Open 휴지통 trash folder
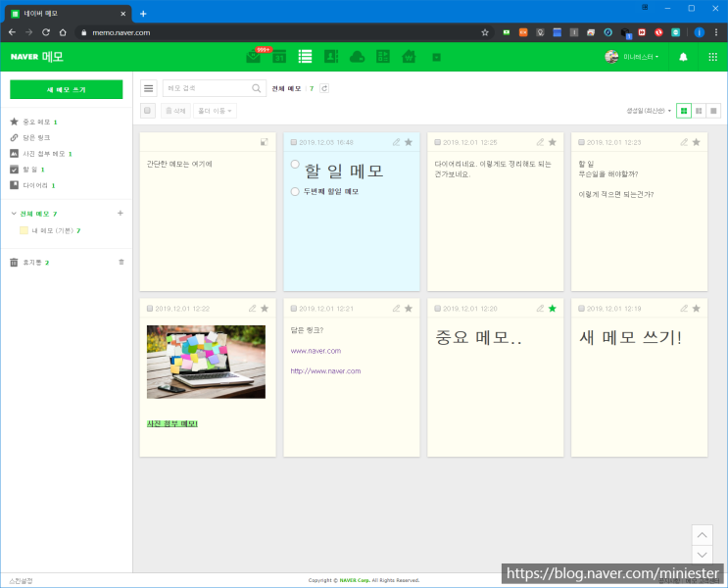 (32, 263)
